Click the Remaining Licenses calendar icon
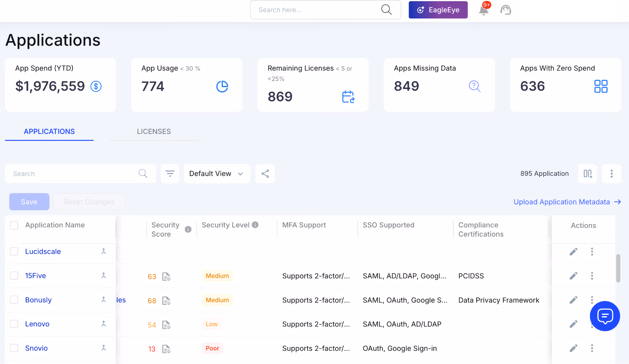Image resolution: width=629 pixels, height=364 pixels. coord(348,97)
